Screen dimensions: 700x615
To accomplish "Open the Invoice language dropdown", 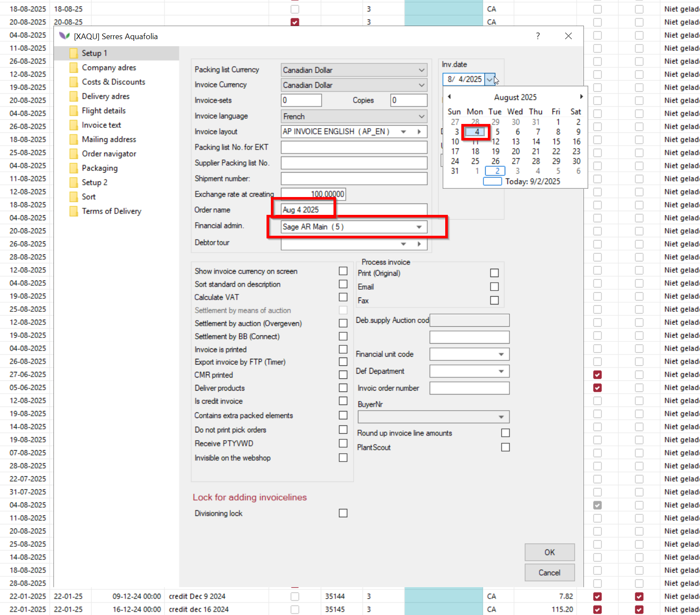I will coord(421,117).
